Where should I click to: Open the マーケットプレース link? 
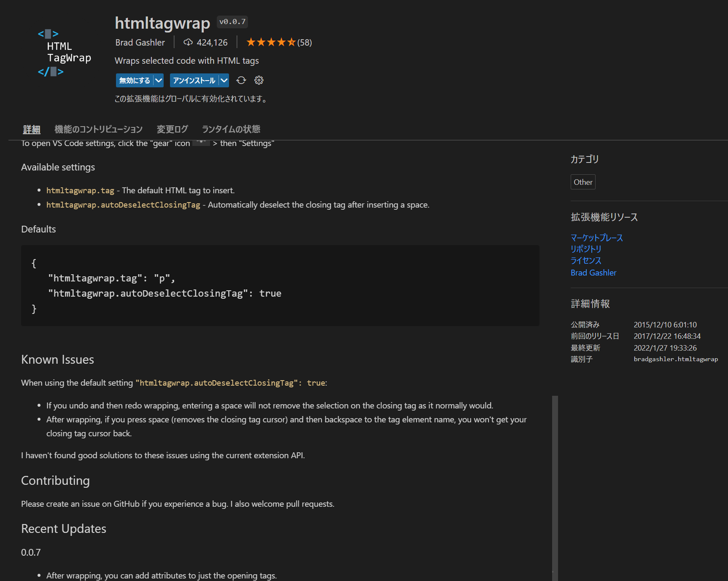point(596,238)
